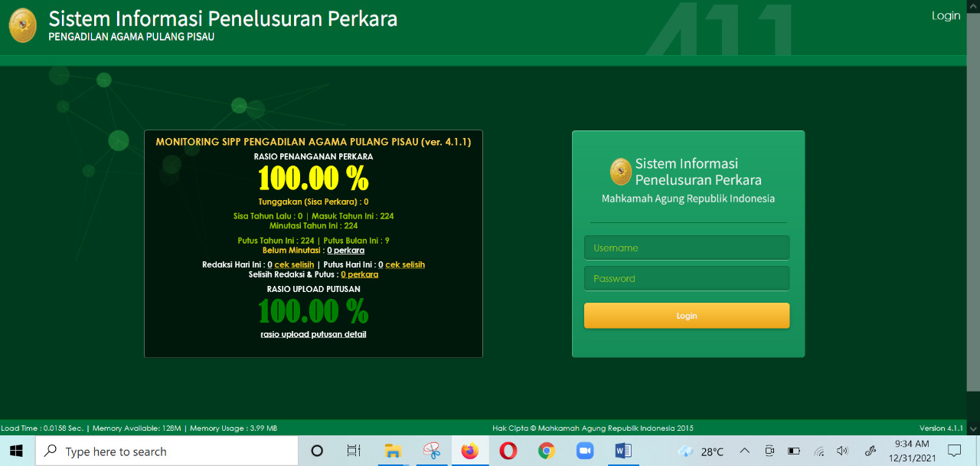Click the Login link in the top-right header
This screenshot has height=466, width=980.
[x=946, y=16]
